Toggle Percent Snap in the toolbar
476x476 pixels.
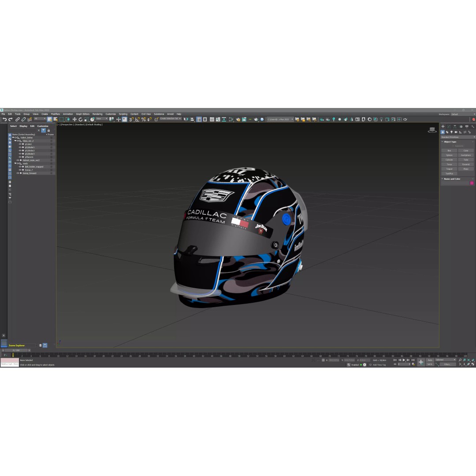(x=143, y=119)
